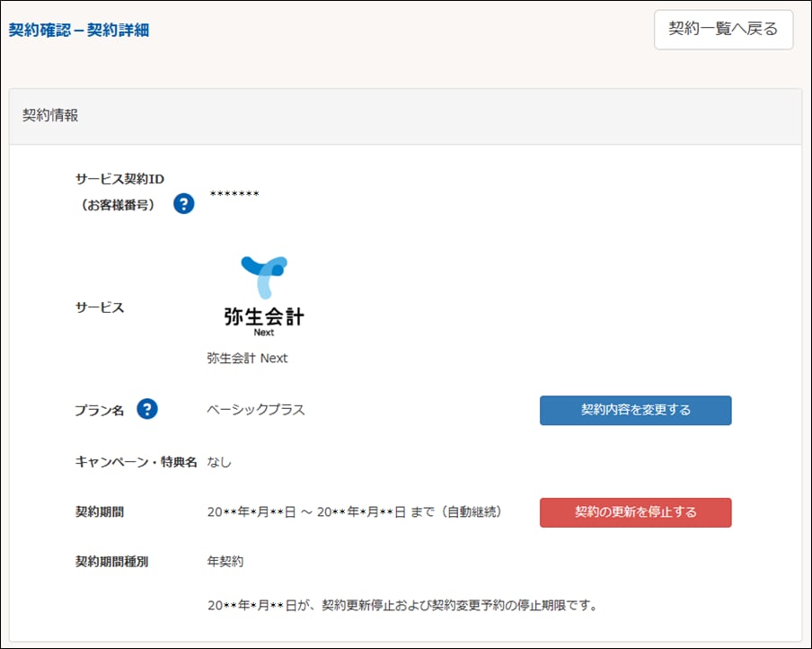Click the 契約情報 section header
The width and height of the screenshot is (812, 649).
pos(405,116)
